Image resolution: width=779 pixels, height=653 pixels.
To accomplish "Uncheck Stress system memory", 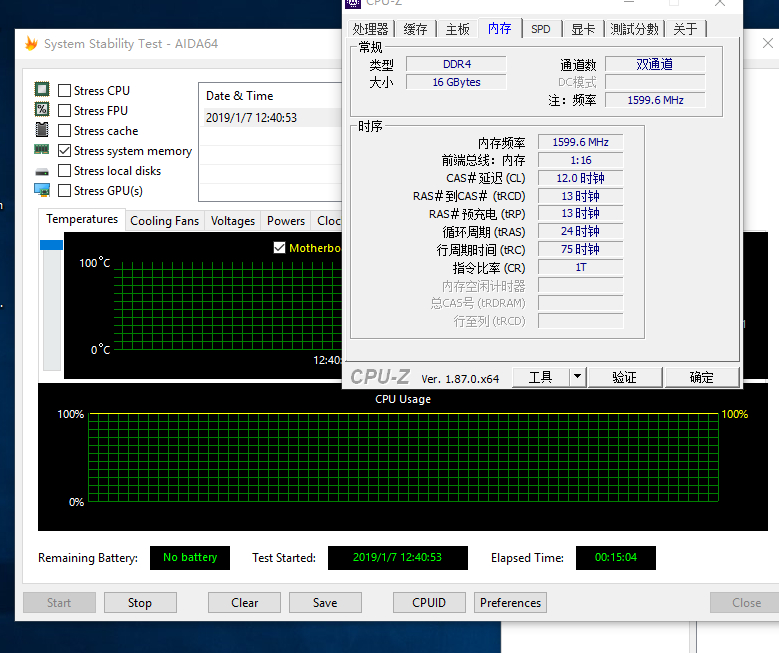I will tap(64, 151).
